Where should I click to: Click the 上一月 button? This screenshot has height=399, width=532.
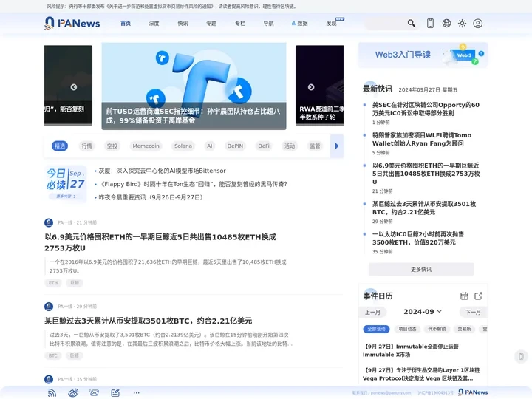(x=372, y=312)
